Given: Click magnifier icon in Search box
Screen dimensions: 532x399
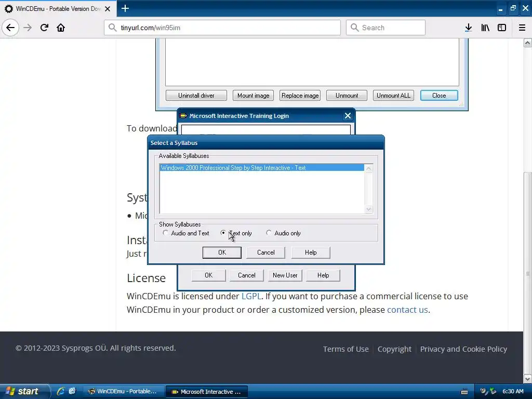Looking at the screenshot, I should 354,28.
